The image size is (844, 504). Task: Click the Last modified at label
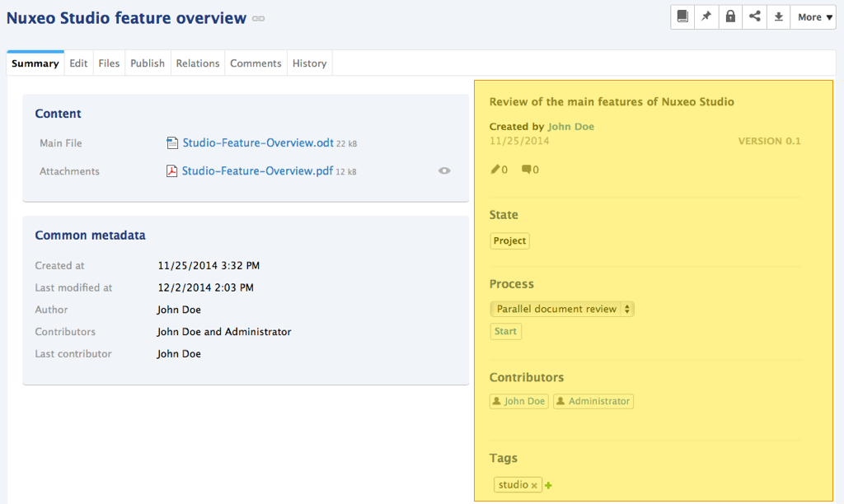(x=73, y=287)
